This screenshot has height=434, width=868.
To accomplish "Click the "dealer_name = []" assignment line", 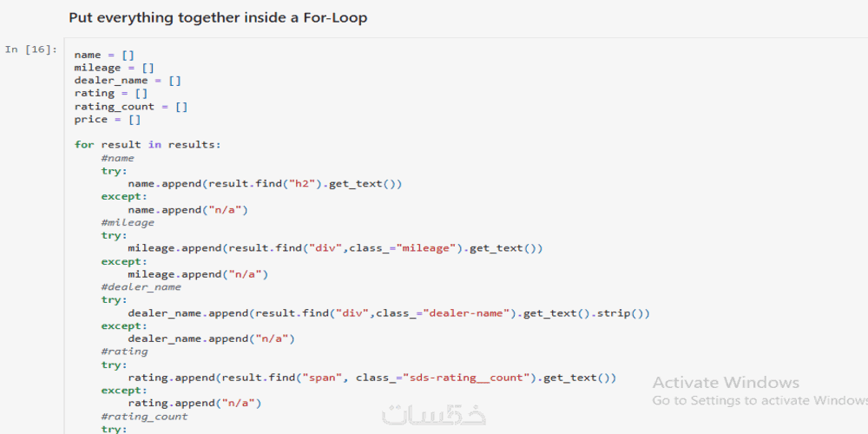I will (x=128, y=81).
